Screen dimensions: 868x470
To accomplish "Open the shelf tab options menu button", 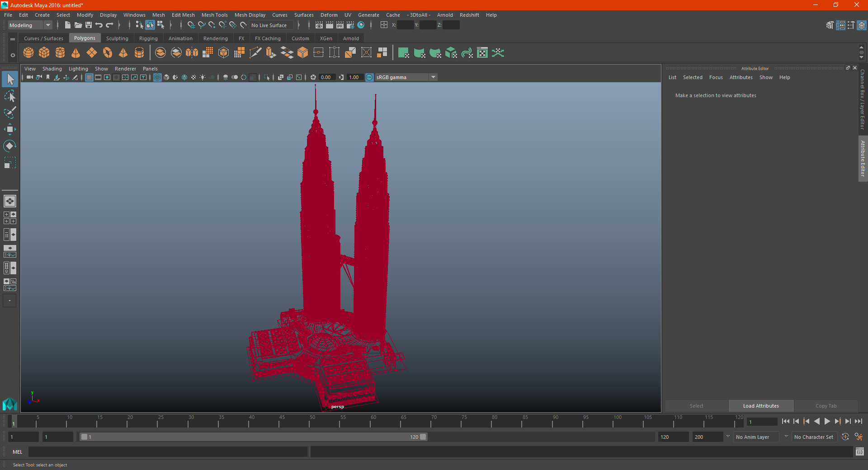I will pyautogui.click(x=13, y=39).
